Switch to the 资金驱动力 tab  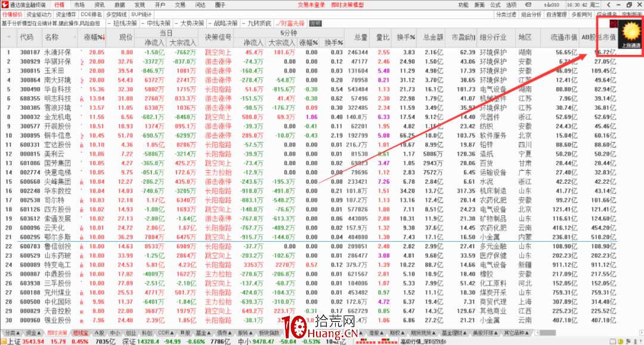pos(40,14)
